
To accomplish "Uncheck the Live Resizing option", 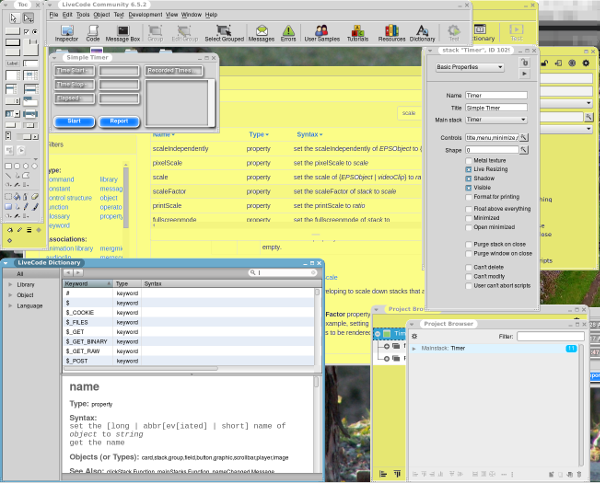I will coord(469,169).
